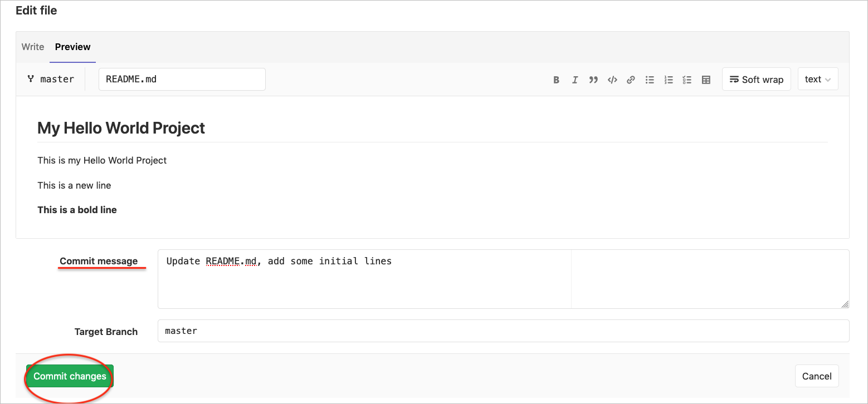
Task: Add a link using the link icon
Action: pyautogui.click(x=631, y=80)
